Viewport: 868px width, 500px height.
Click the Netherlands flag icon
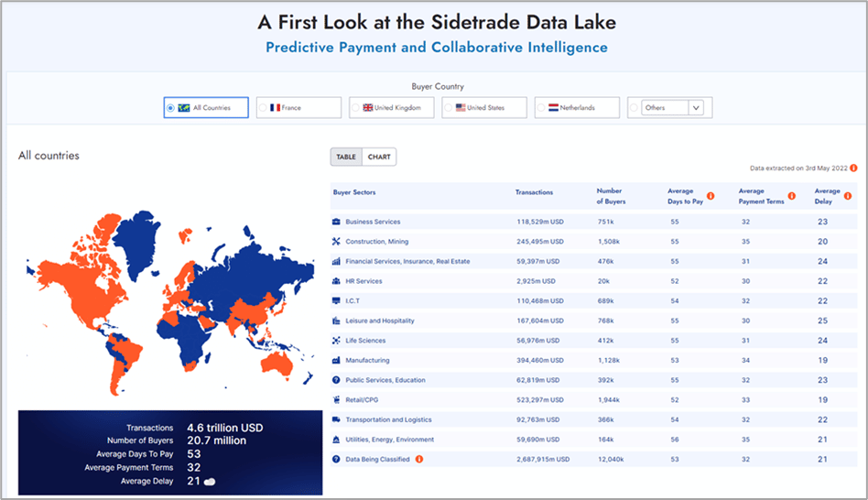(554, 107)
